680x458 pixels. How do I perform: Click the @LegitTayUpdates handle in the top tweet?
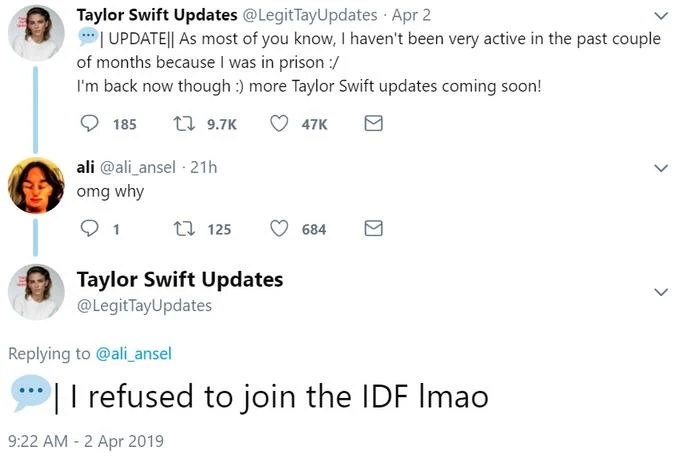(x=319, y=15)
